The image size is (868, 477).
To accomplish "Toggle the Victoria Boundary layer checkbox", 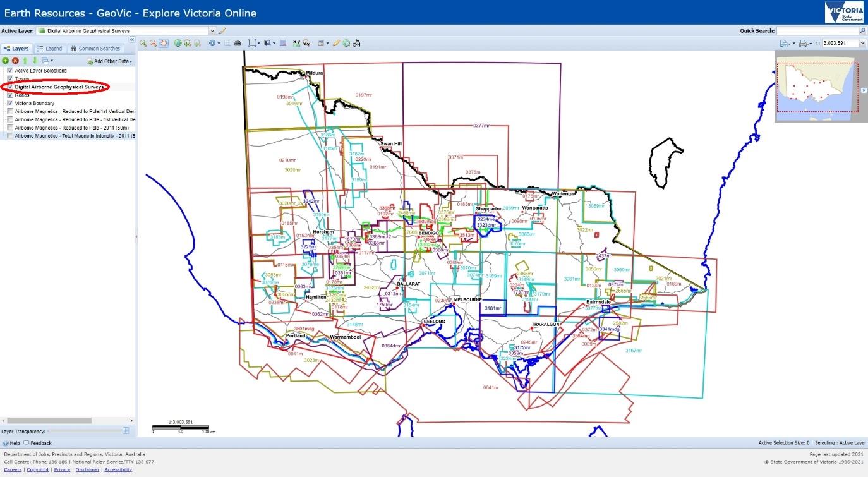I will (10, 103).
